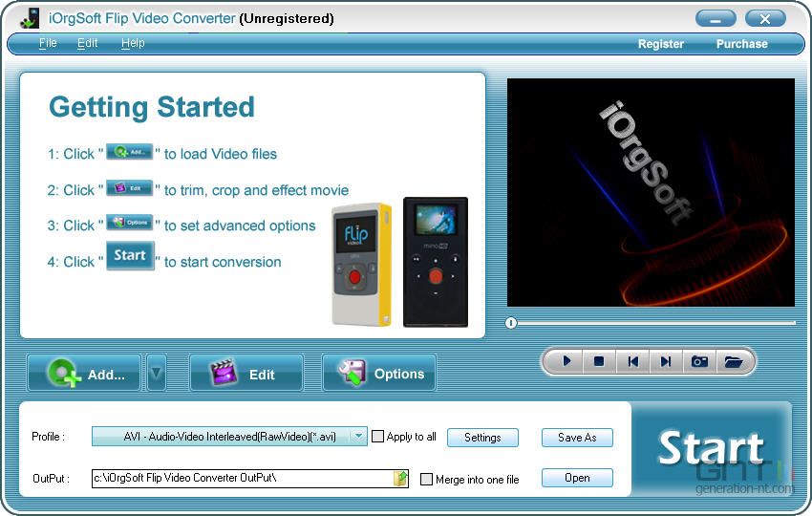Open the Options button
Image resolution: width=812 pixels, height=516 pixels.
tap(379, 373)
